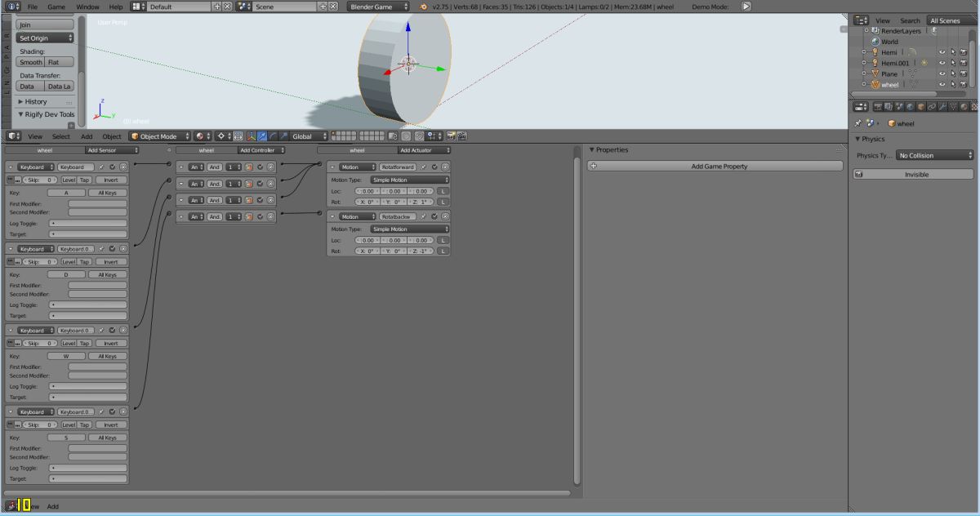Click the Scene browse icon

244,6
